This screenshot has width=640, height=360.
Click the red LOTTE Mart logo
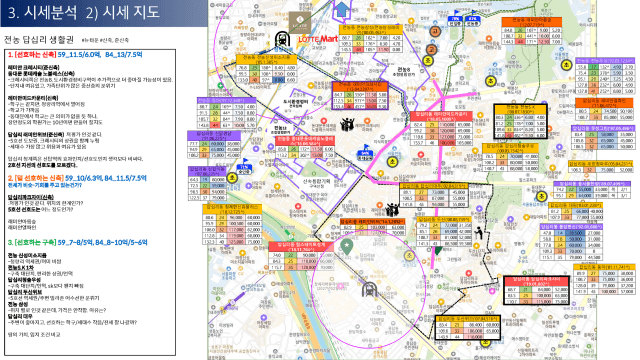(x=318, y=39)
